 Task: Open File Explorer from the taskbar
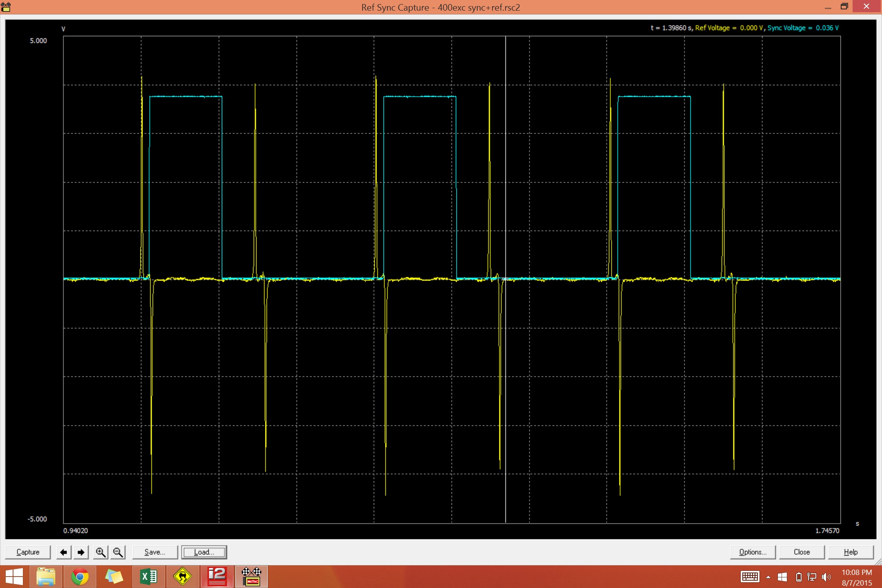[x=46, y=577]
